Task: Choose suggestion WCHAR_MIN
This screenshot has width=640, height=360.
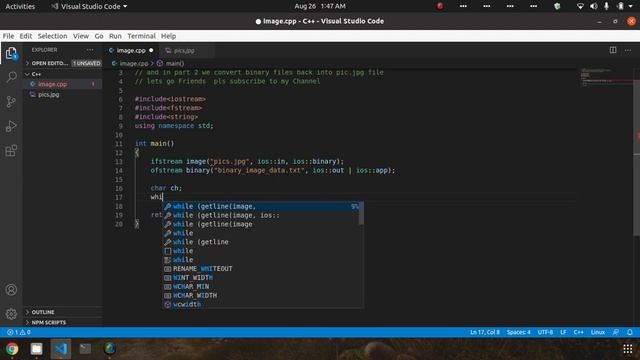Action: click(261, 287)
